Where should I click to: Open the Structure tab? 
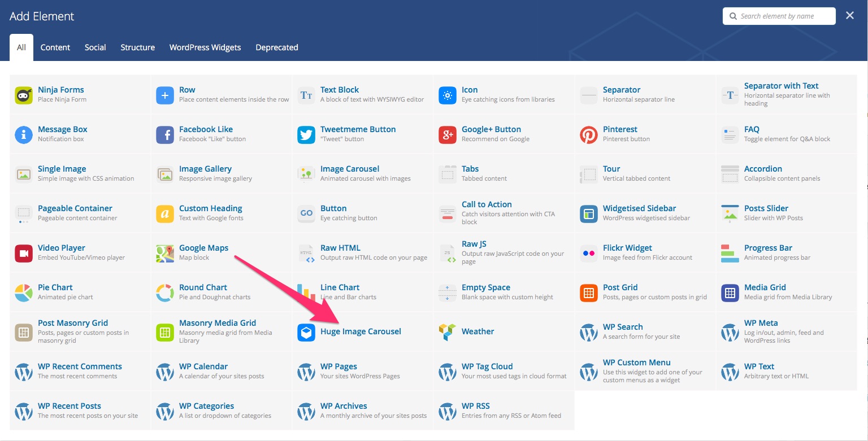click(x=138, y=47)
